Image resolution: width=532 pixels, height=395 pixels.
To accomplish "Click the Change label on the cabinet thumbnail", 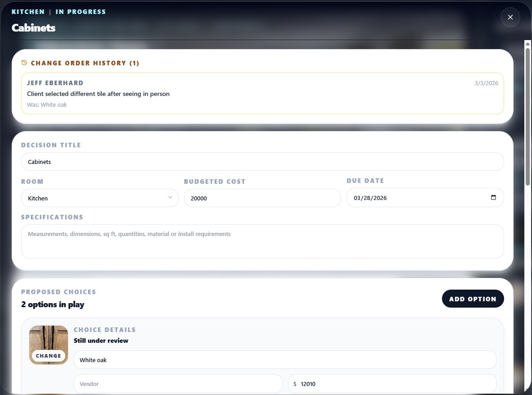I will click(48, 355).
